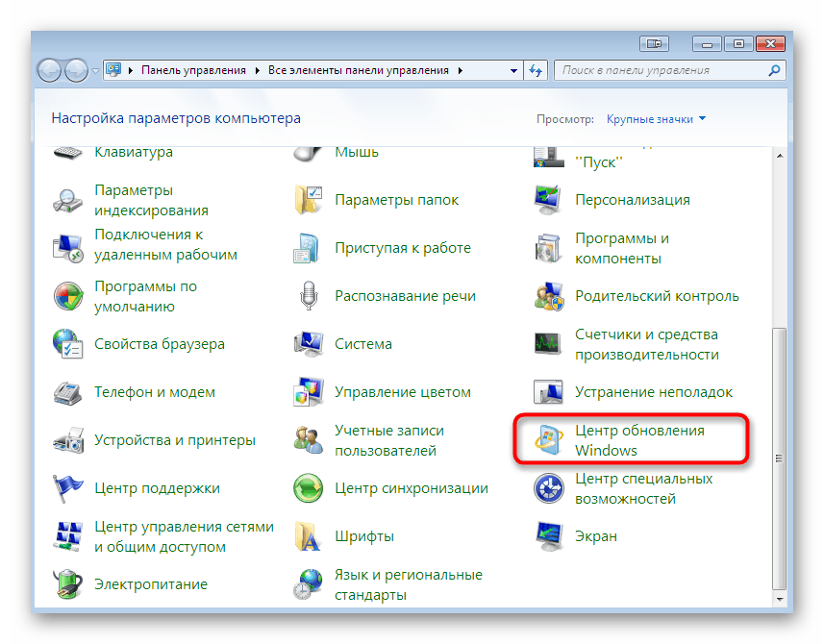Open recent pages dropdown beside navigation buttons

click(95, 70)
